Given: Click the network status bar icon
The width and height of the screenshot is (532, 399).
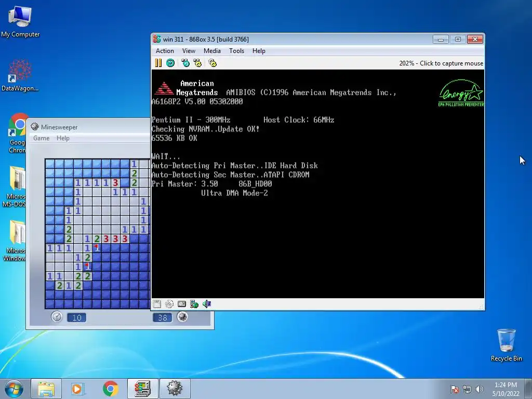Looking at the screenshot, I should tap(194, 304).
